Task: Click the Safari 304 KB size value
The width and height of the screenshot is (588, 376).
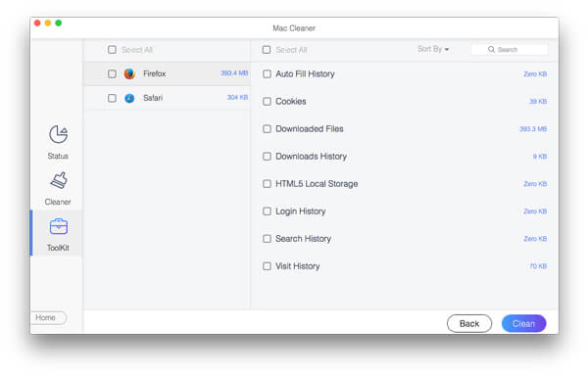Action: (x=237, y=97)
